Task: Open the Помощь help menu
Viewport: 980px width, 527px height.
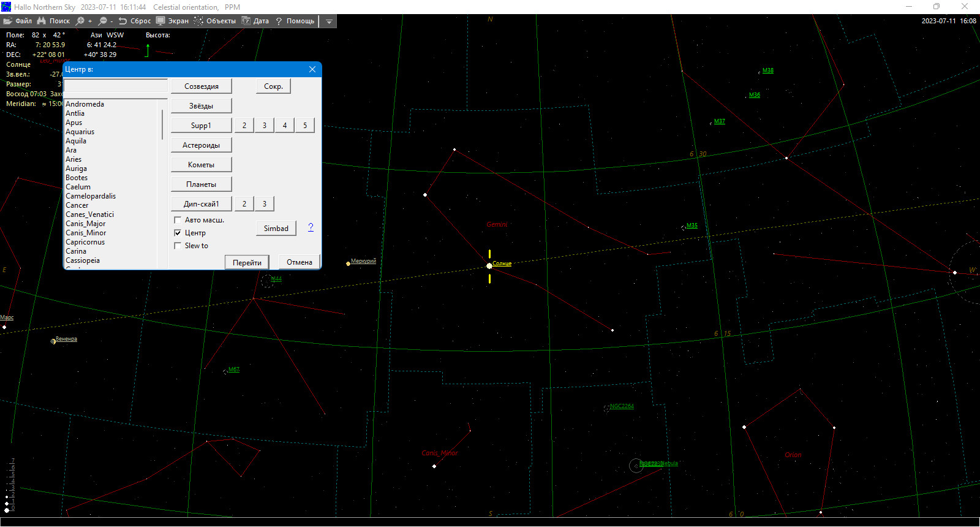Action: tap(295, 21)
